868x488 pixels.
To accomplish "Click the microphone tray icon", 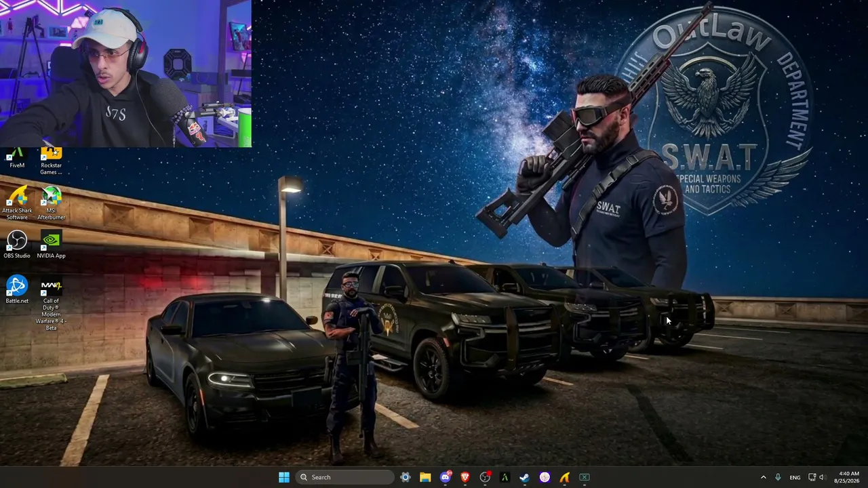I will pyautogui.click(x=778, y=477).
